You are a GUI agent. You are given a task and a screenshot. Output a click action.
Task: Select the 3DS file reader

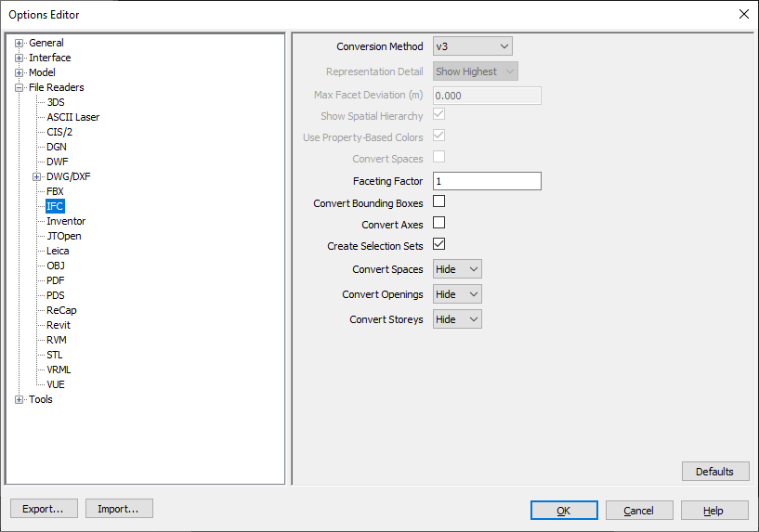click(56, 102)
